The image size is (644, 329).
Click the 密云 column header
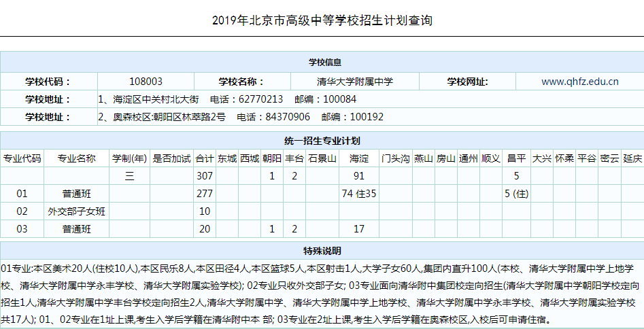click(x=609, y=158)
